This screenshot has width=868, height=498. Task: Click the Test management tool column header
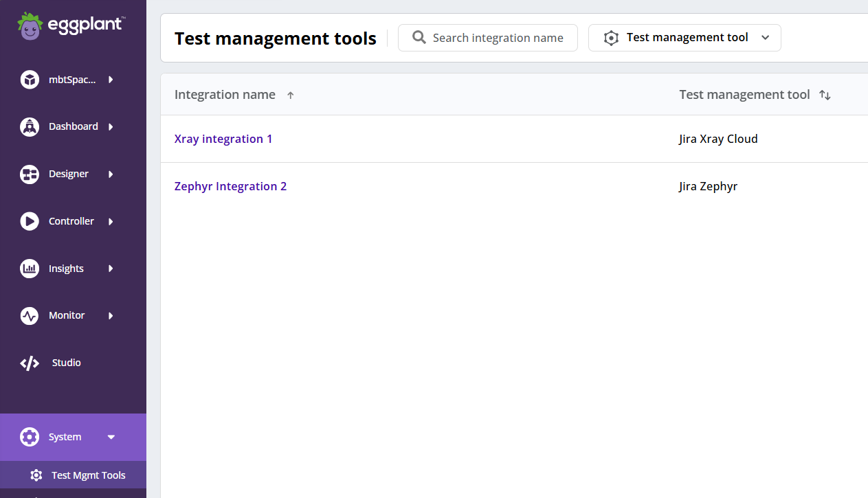tap(744, 95)
